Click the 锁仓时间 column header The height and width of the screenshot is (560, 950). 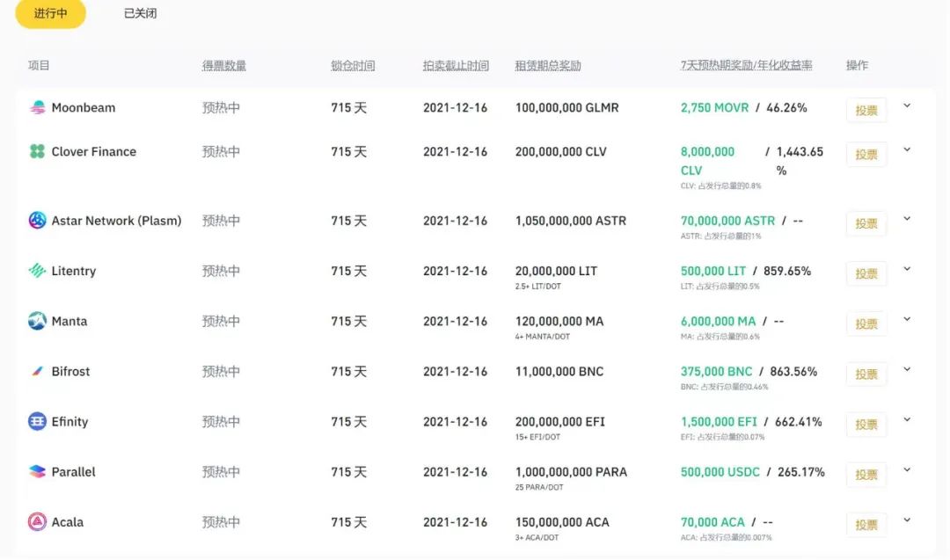353,65
